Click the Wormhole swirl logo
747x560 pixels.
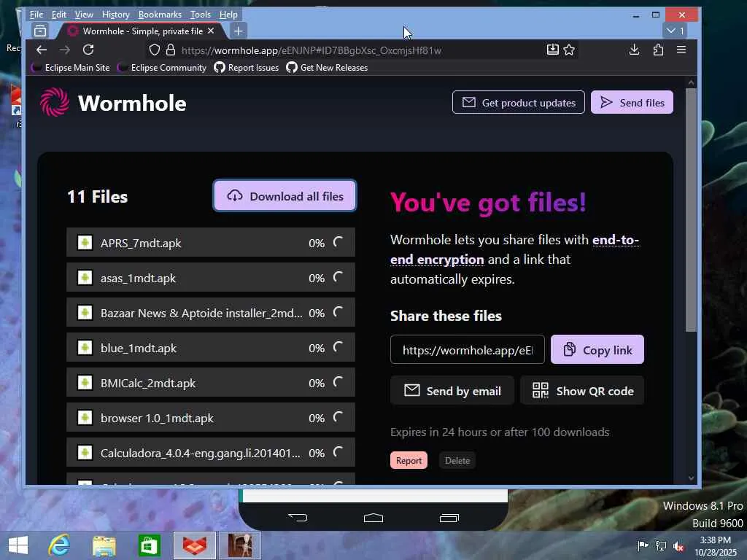coord(55,102)
